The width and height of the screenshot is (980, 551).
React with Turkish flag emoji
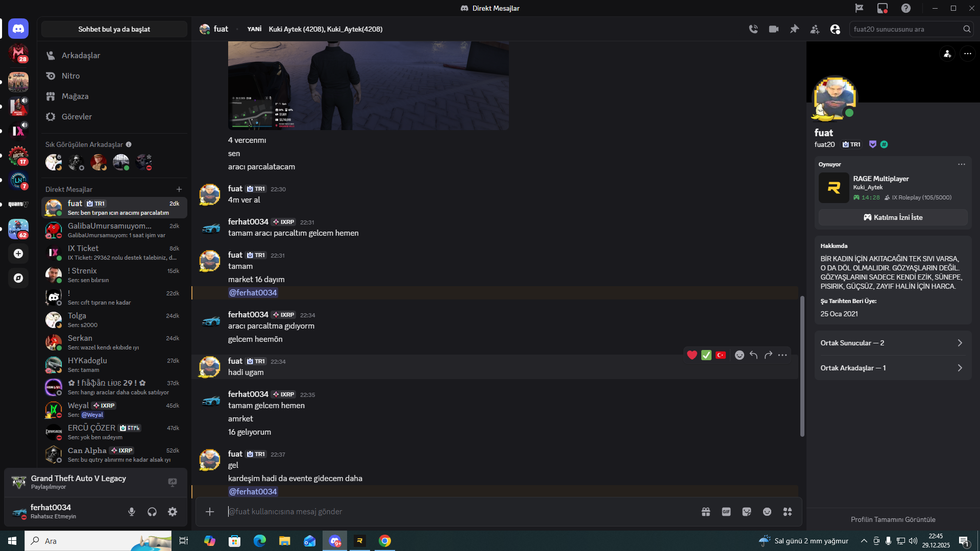pos(721,355)
